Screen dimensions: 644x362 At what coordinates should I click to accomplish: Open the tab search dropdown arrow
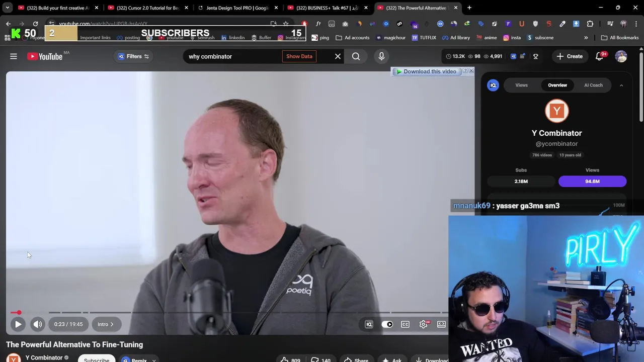click(x=8, y=8)
